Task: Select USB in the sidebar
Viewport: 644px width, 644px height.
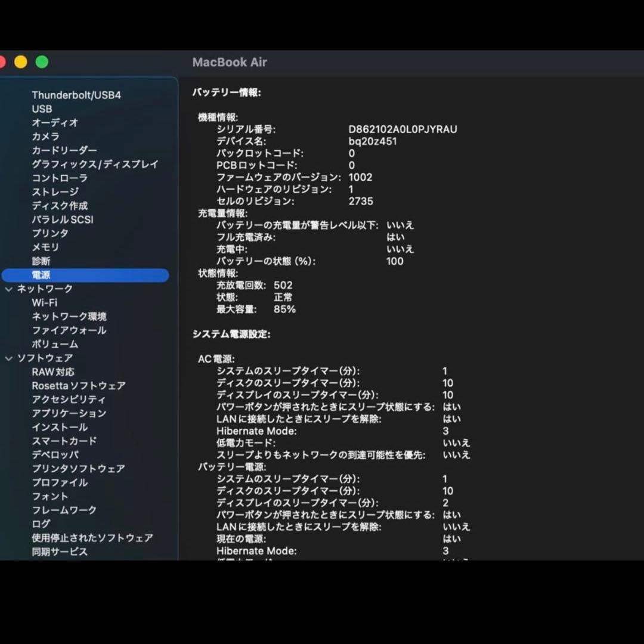Action: pos(42,109)
